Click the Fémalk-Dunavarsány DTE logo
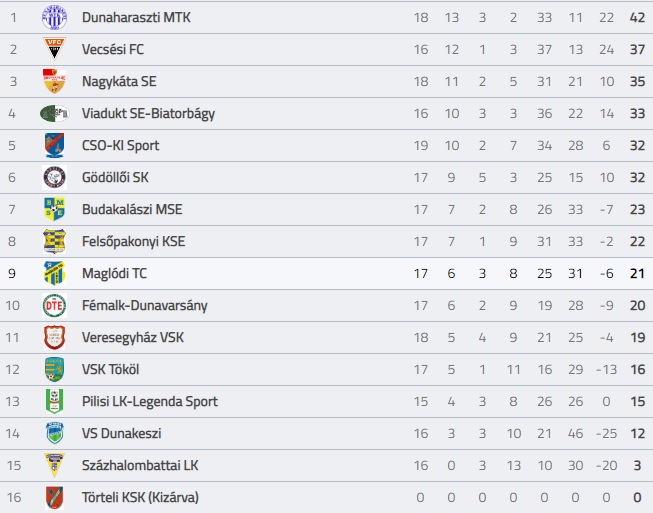Image resolution: width=653 pixels, height=513 pixels. 55,305
